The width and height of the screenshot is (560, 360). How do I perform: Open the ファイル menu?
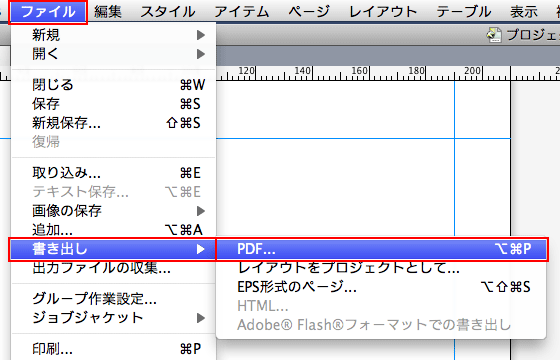pyautogui.click(x=48, y=12)
